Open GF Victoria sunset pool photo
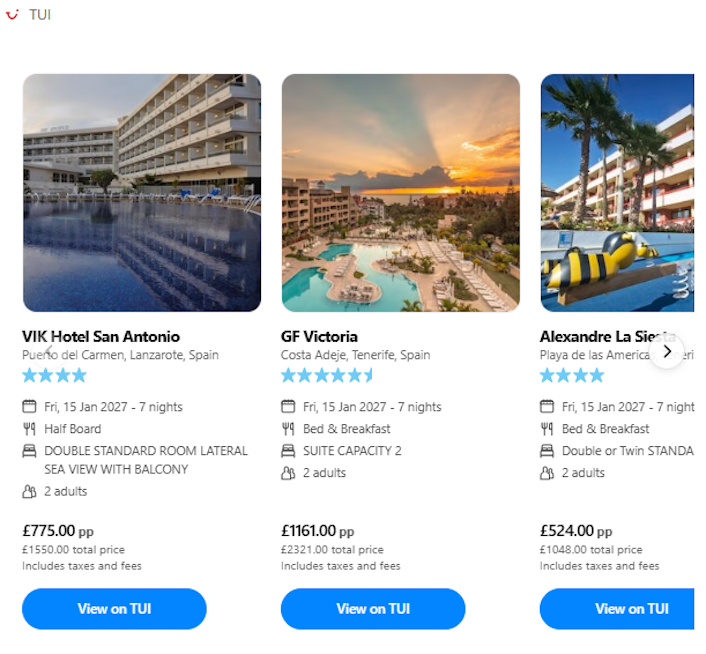The image size is (706, 654). click(x=400, y=193)
